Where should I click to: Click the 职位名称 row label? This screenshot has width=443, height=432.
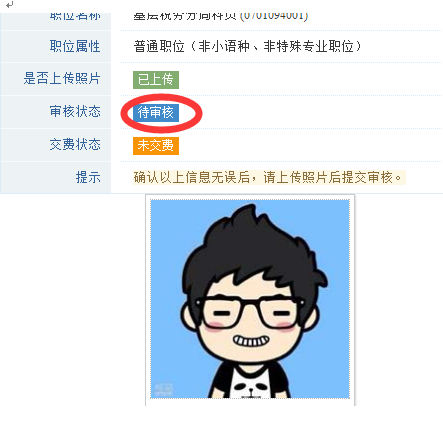pyautogui.click(x=75, y=16)
